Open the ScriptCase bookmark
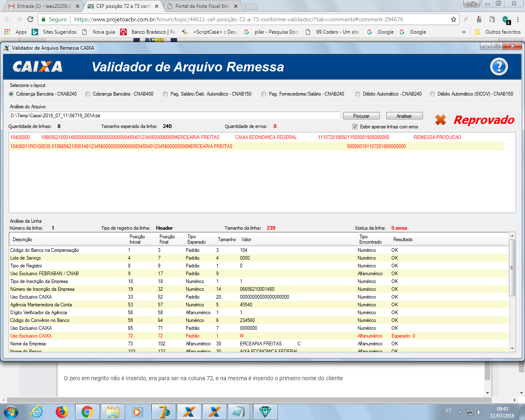The width and height of the screenshot is (525, 420). click(x=210, y=32)
